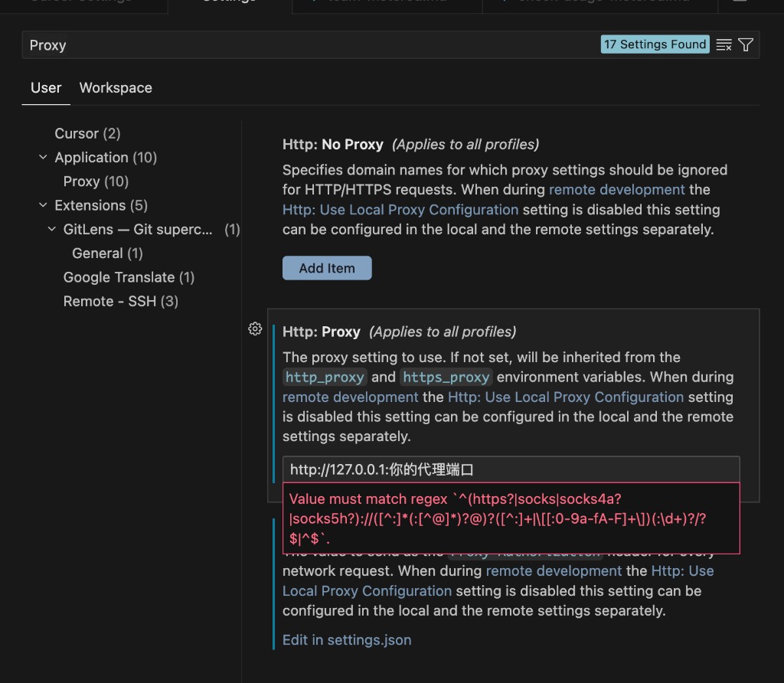Collapse the GitLens — Git superc… group

click(51, 229)
